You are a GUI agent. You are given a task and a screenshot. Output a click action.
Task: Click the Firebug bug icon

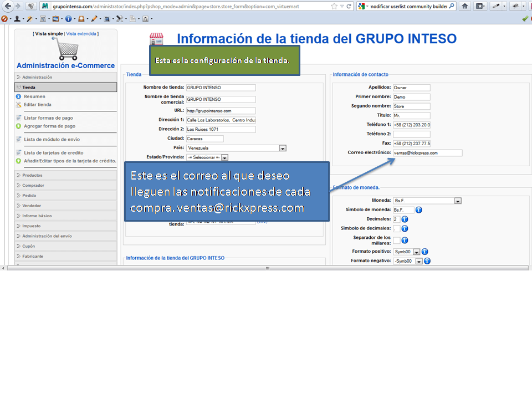[x=516, y=6]
